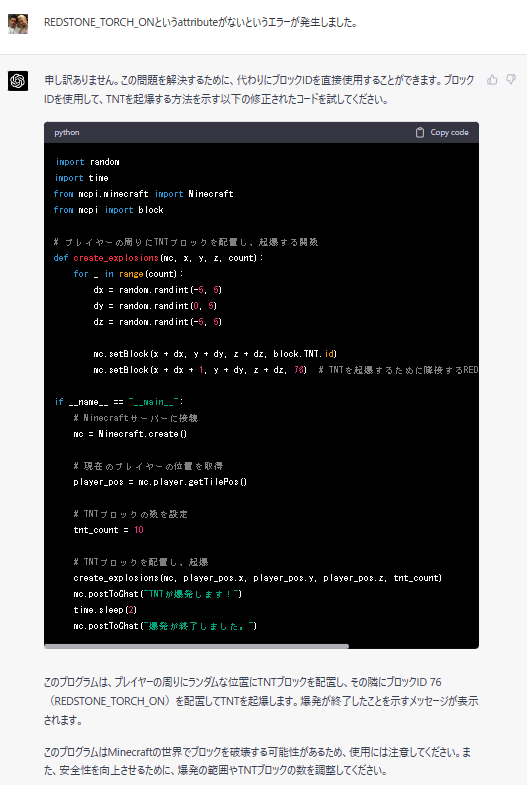Click the assistant's opening line 申し訳ありません

[259, 90]
